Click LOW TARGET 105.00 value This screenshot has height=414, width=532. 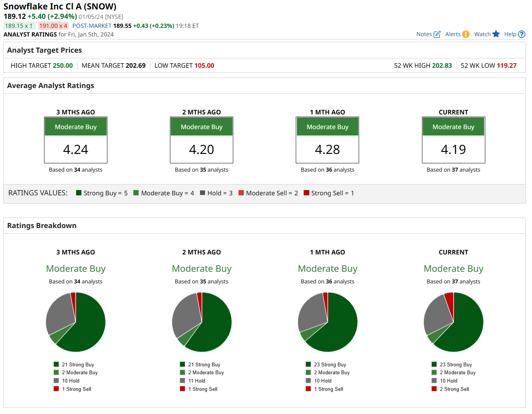pos(204,65)
